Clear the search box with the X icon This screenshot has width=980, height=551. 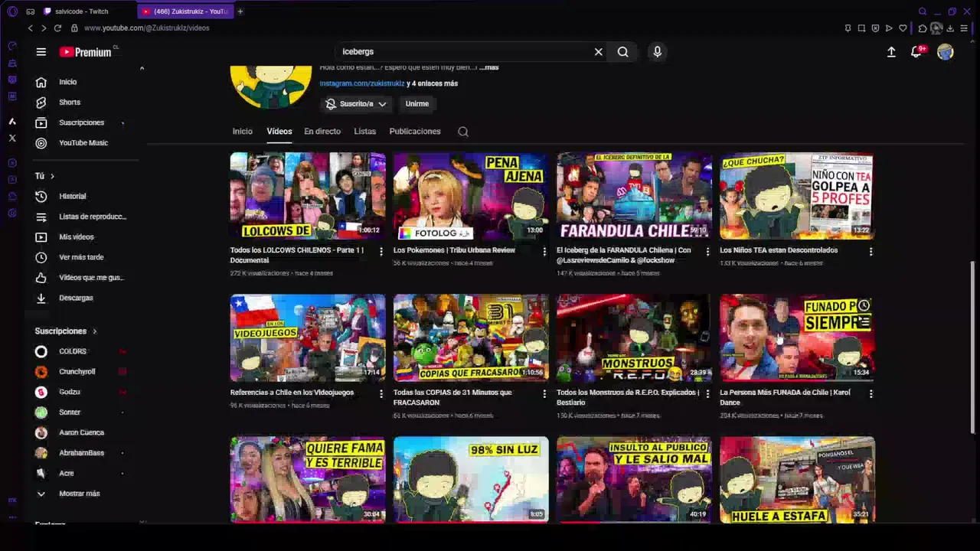coord(599,52)
